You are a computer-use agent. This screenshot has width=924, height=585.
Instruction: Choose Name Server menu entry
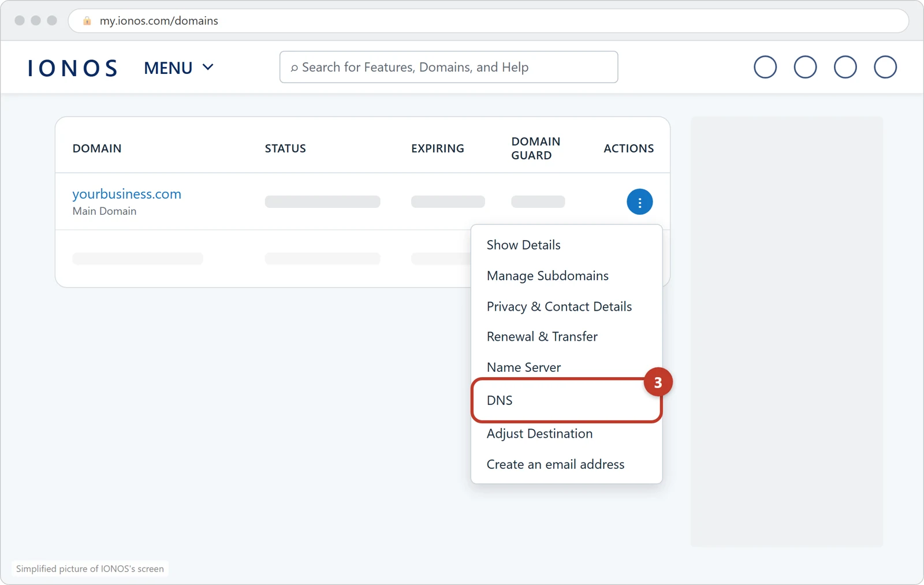[524, 367]
